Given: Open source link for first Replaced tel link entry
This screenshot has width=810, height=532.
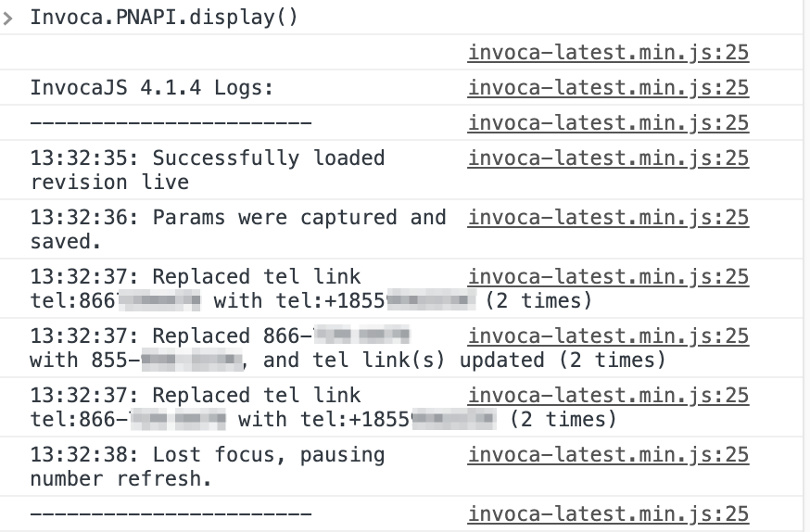Looking at the screenshot, I should [x=608, y=277].
